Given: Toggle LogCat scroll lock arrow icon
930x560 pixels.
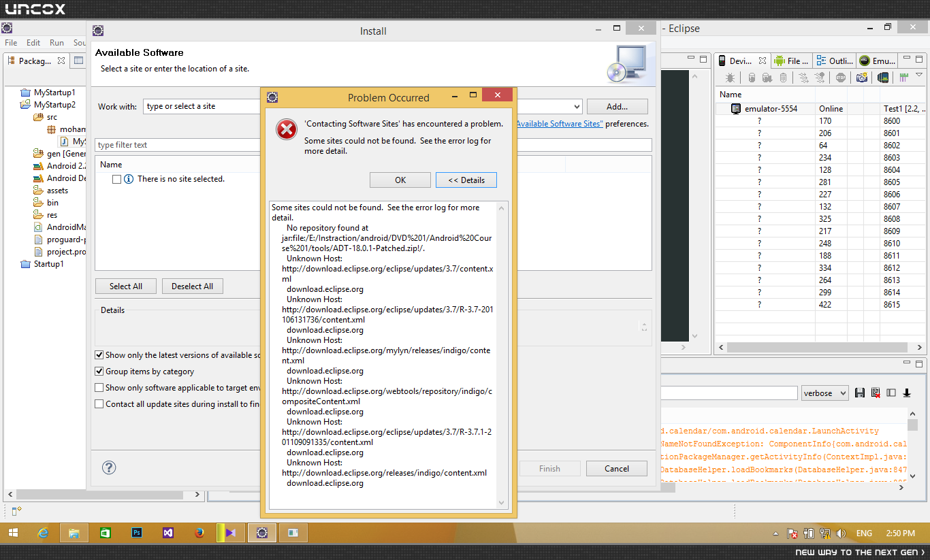Looking at the screenshot, I should (x=907, y=393).
